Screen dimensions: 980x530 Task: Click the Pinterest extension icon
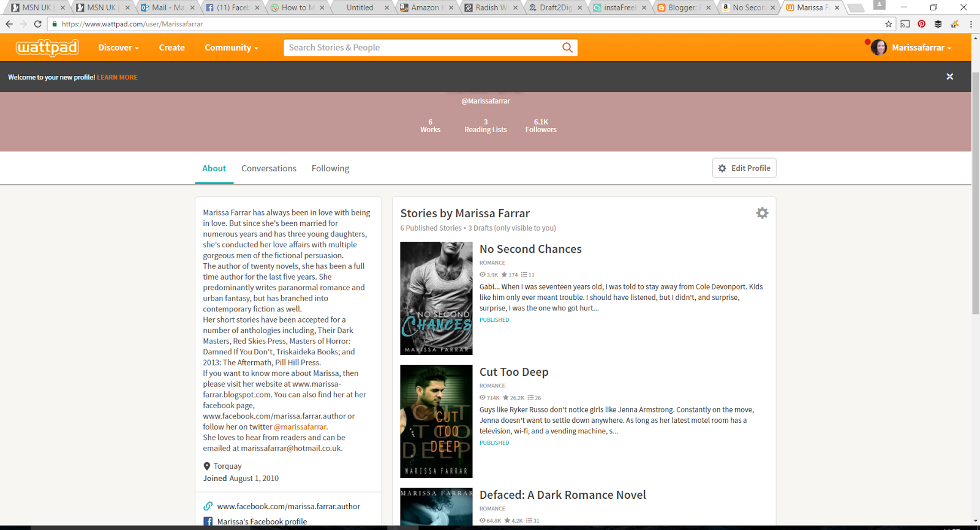click(x=921, y=24)
